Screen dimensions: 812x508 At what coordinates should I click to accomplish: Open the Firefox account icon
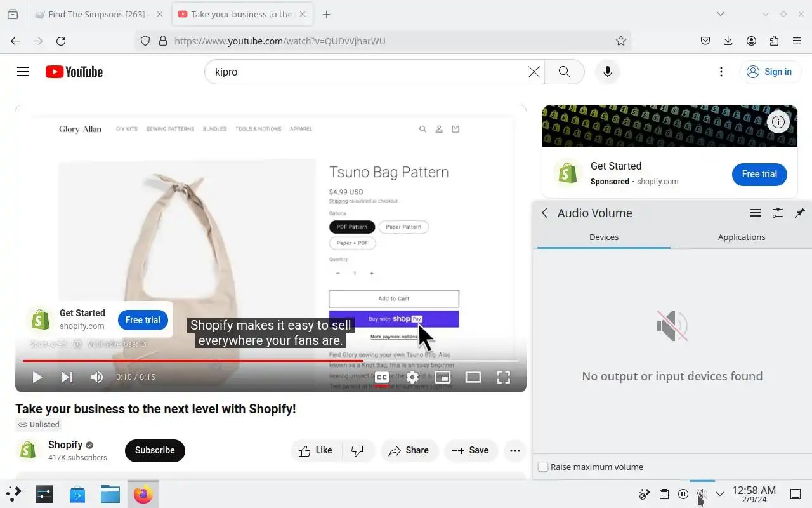(751, 41)
